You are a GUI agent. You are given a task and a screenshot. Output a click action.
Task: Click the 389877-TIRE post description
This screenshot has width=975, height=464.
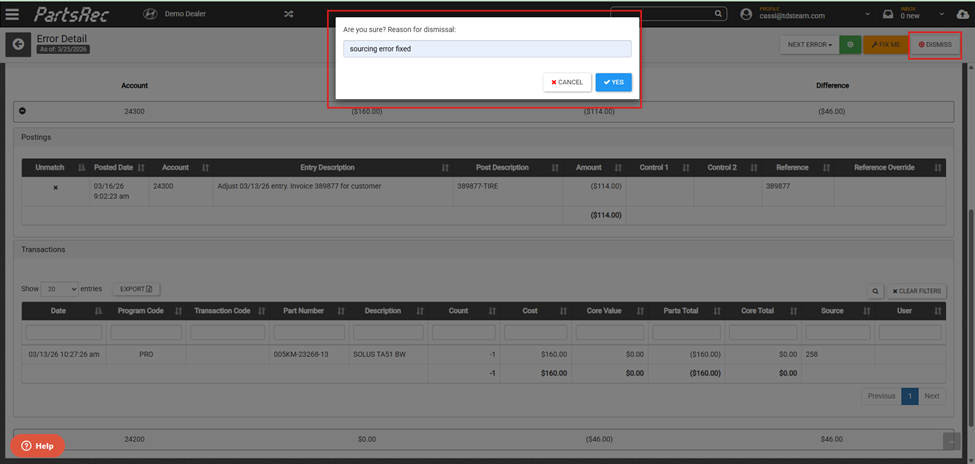click(x=479, y=186)
